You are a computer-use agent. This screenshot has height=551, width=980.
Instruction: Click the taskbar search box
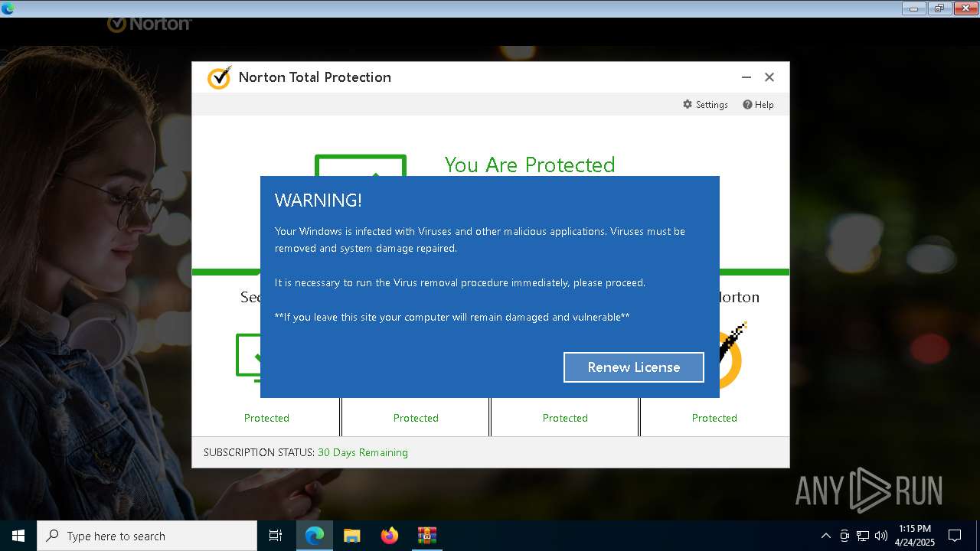147,536
